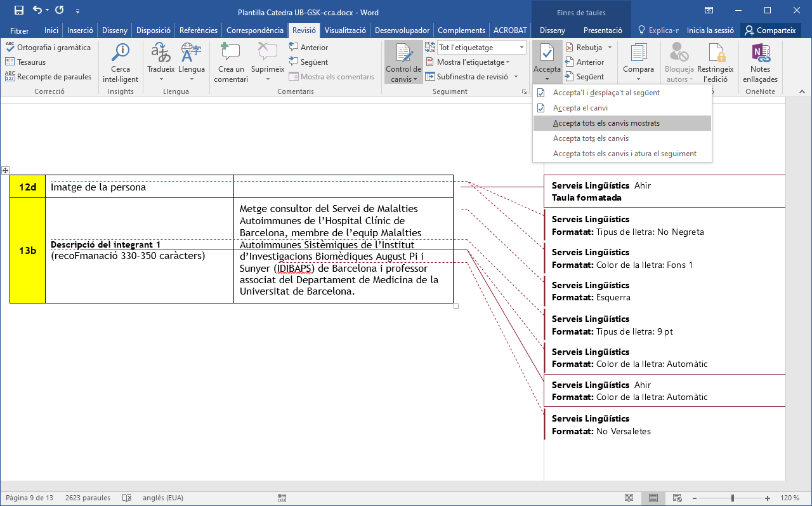This screenshot has height=506, width=812.
Task: Click the Comparteix button
Action: 770,30
